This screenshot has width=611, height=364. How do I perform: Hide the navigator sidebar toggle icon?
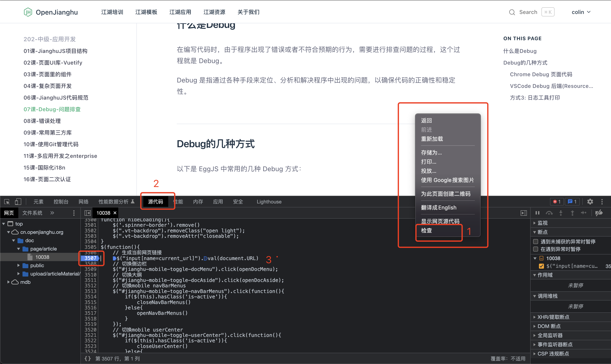pyautogui.click(x=87, y=213)
